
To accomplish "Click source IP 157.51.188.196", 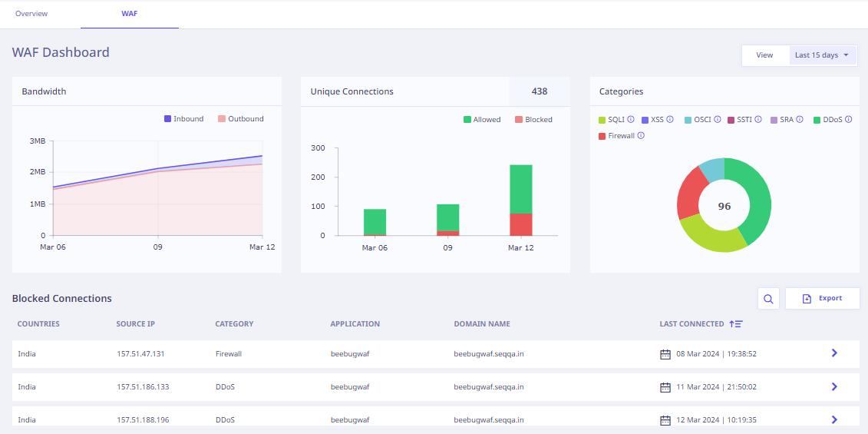I will click(x=143, y=420).
